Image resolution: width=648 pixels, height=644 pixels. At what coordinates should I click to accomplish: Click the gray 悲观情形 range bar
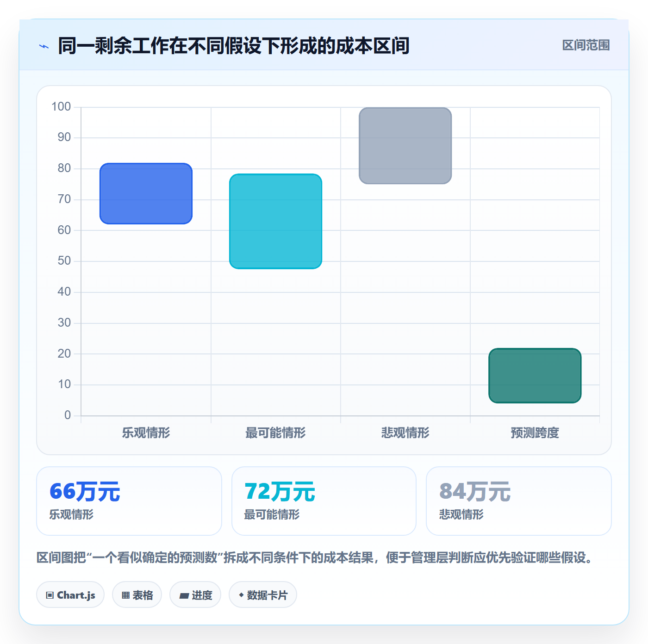[x=405, y=146]
